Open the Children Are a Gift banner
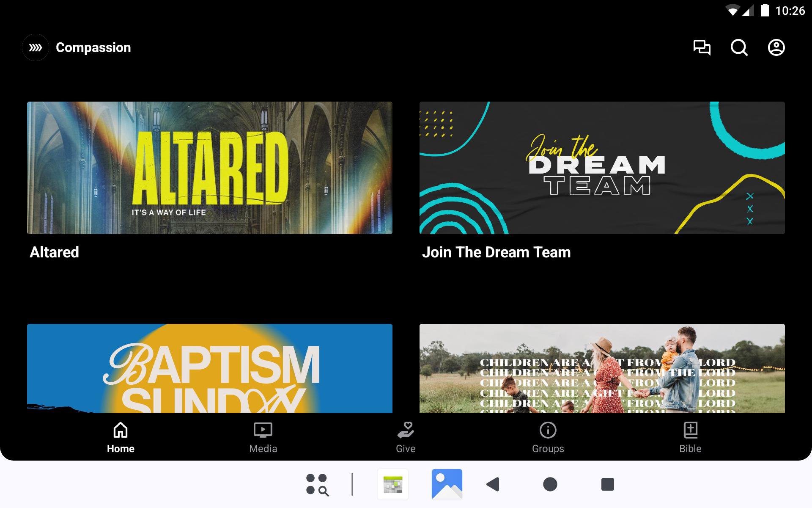The image size is (812, 508). click(602, 368)
